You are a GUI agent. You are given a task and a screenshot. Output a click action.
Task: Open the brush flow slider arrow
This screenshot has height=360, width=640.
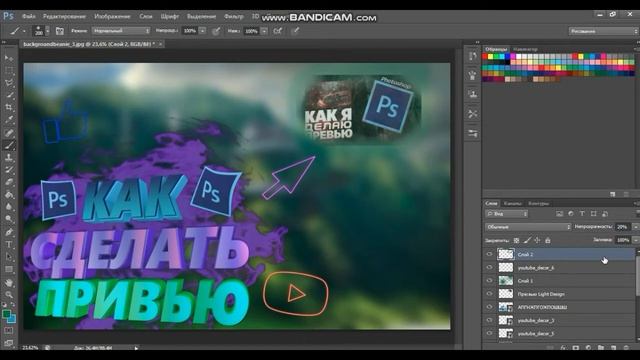tap(264, 31)
